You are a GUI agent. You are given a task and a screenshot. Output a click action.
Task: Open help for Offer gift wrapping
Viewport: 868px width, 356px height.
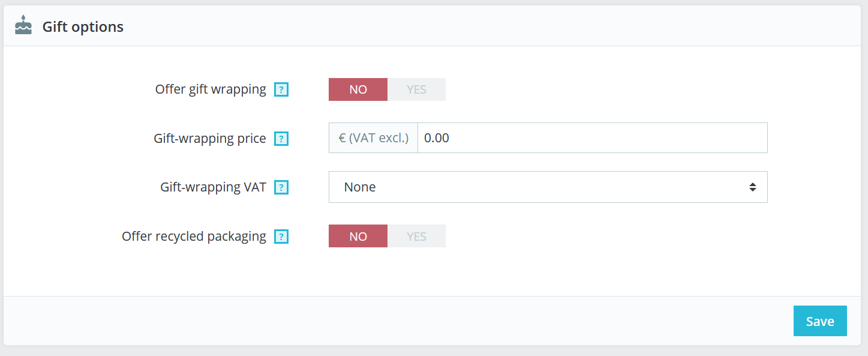click(281, 89)
